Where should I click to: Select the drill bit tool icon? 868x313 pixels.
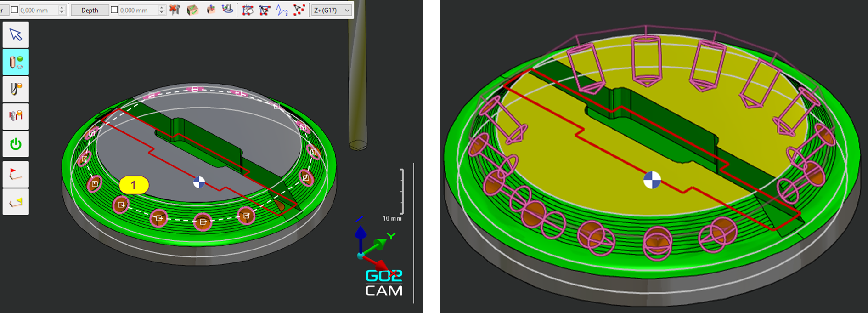pyautogui.click(x=16, y=89)
